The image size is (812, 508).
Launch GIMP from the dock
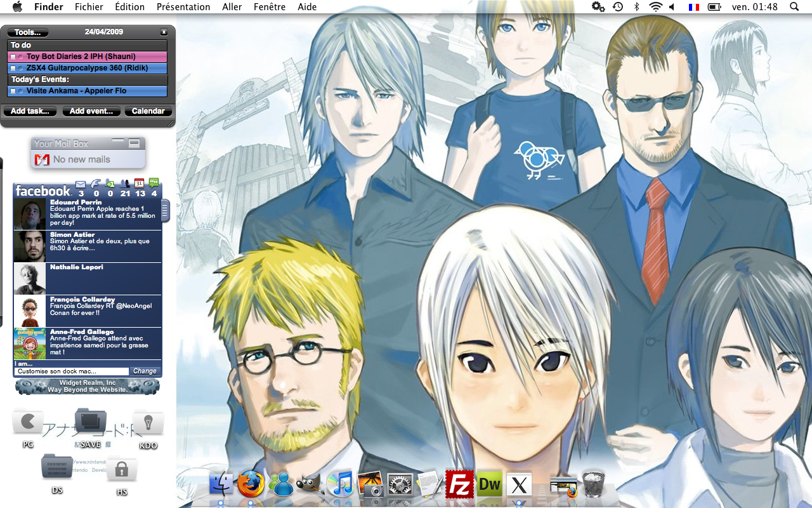pos(311,485)
